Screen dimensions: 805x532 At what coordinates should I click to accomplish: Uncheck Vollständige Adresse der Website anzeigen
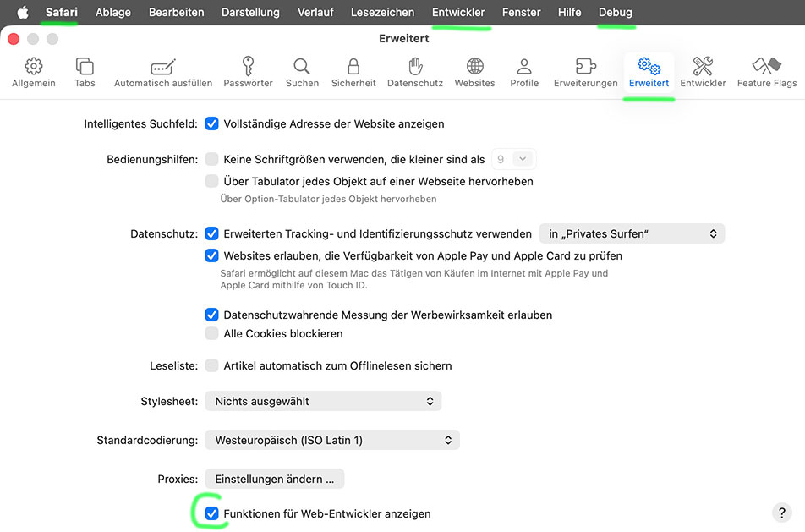[x=211, y=123]
